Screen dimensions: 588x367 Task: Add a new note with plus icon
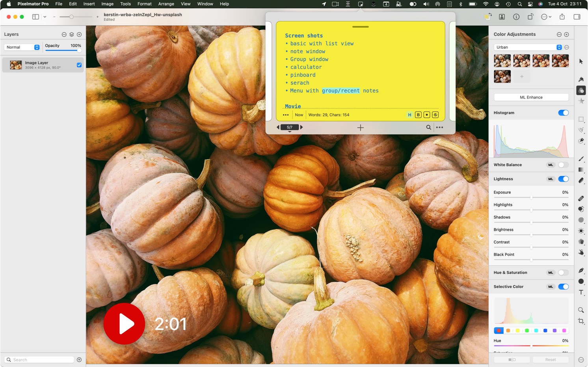(360, 128)
